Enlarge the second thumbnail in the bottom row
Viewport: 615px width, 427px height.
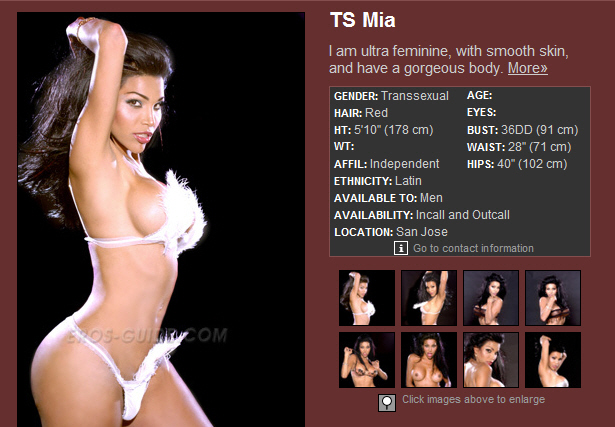click(429, 360)
